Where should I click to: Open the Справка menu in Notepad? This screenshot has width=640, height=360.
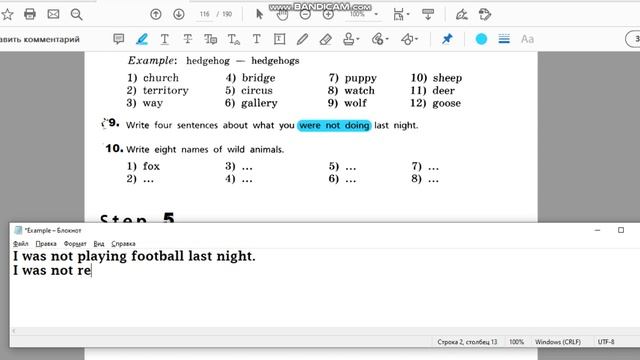tap(123, 244)
